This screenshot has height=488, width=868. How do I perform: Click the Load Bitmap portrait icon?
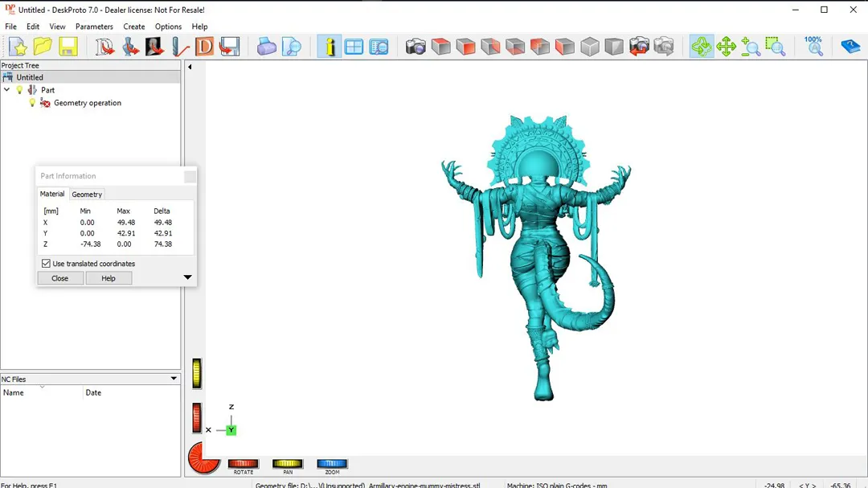click(x=155, y=47)
